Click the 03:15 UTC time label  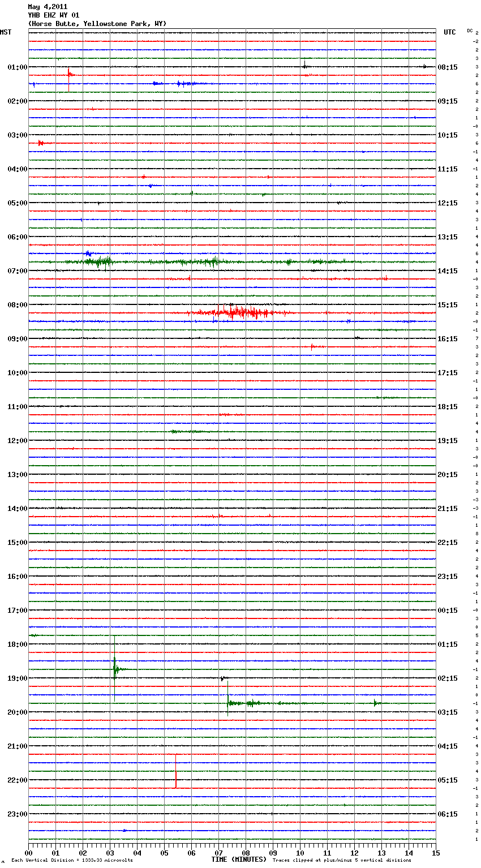click(x=448, y=712)
